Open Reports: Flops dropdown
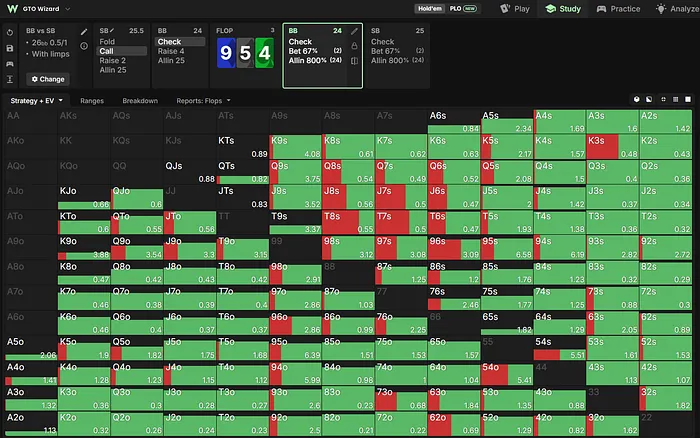This screenshot has width=700, height=438. (x=203, y=101)
